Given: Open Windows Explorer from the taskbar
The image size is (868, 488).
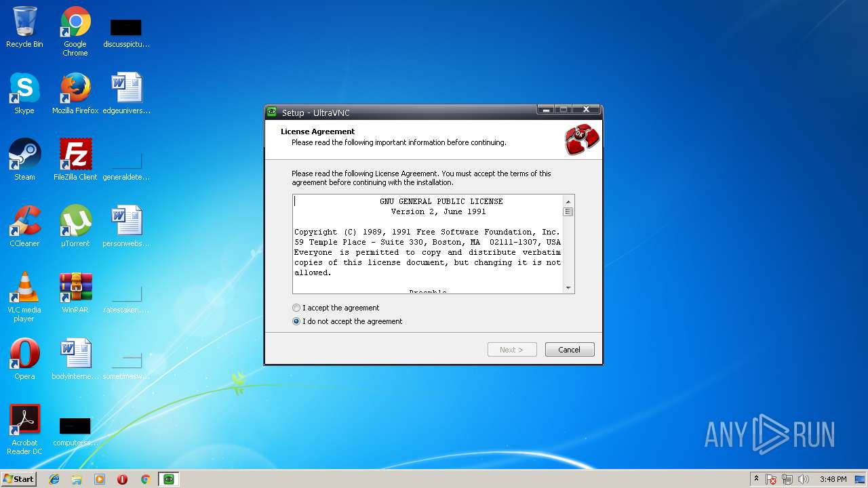Looking at the screenshot, I should click(x=77, y=479).
